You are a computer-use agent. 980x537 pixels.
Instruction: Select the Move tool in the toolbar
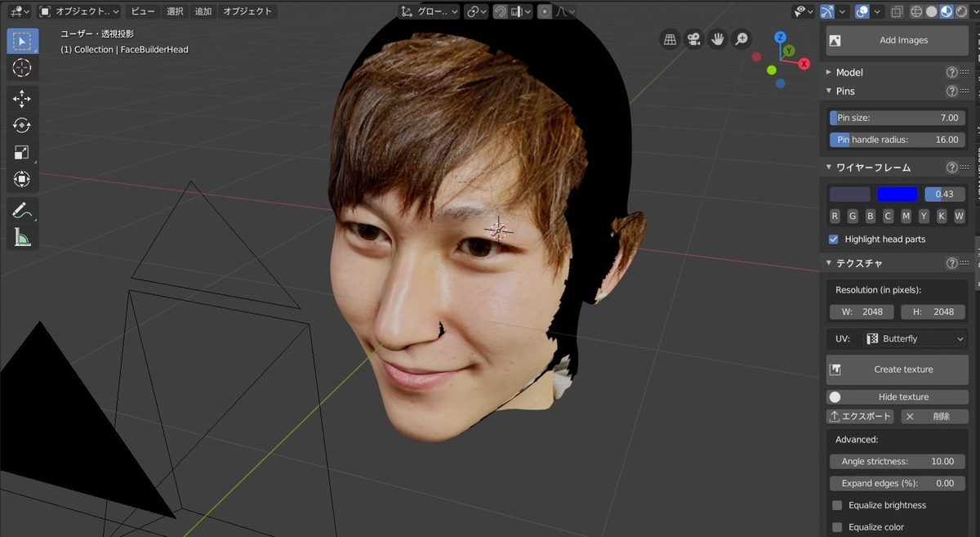click(23, 99)
